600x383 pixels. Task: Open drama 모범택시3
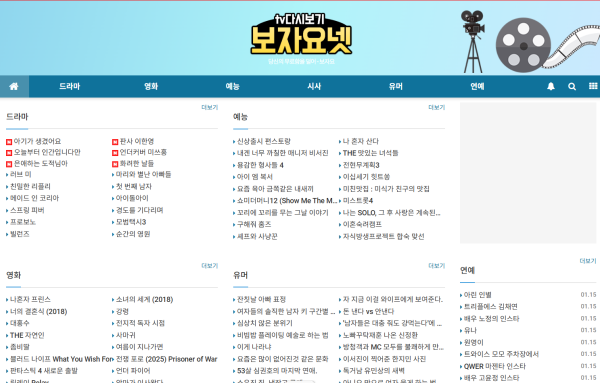tap(131, 222)
